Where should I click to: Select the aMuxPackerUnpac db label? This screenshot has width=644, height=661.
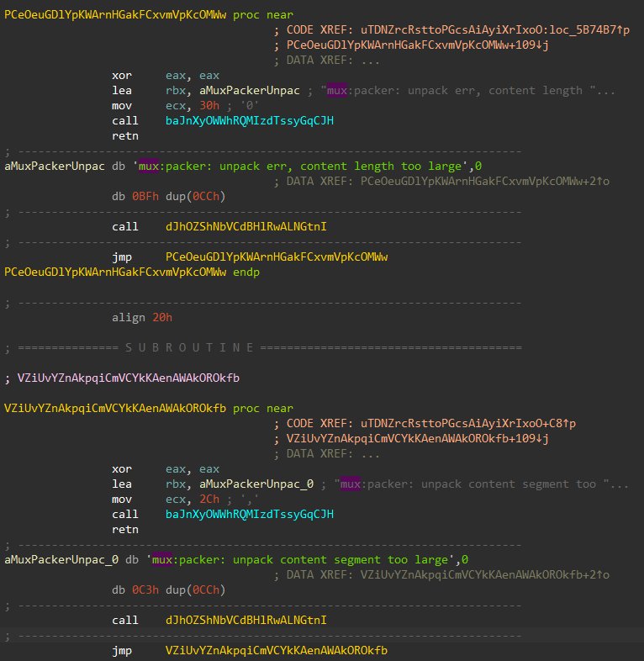[x=55, y=167]
